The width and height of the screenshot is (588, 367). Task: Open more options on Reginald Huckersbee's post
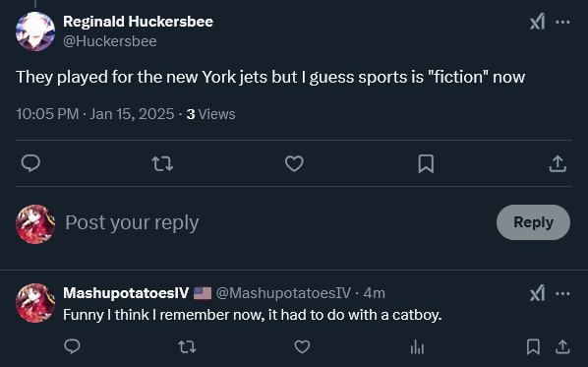[562, 22]
